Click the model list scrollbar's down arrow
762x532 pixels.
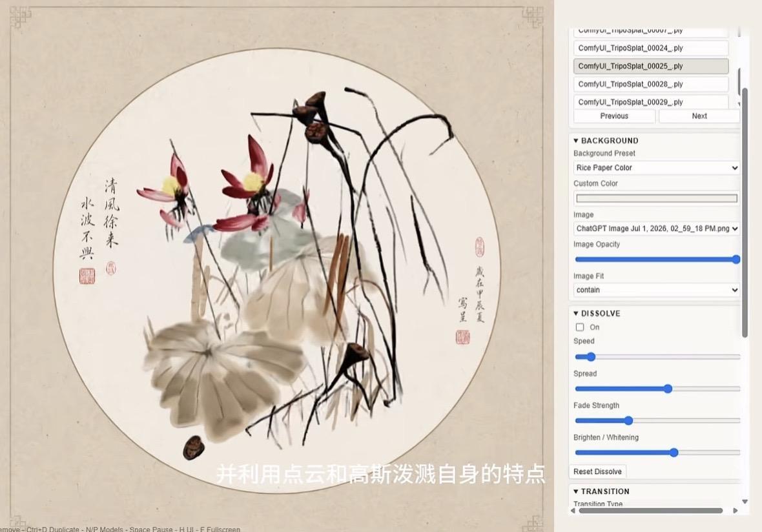point(739,104)
